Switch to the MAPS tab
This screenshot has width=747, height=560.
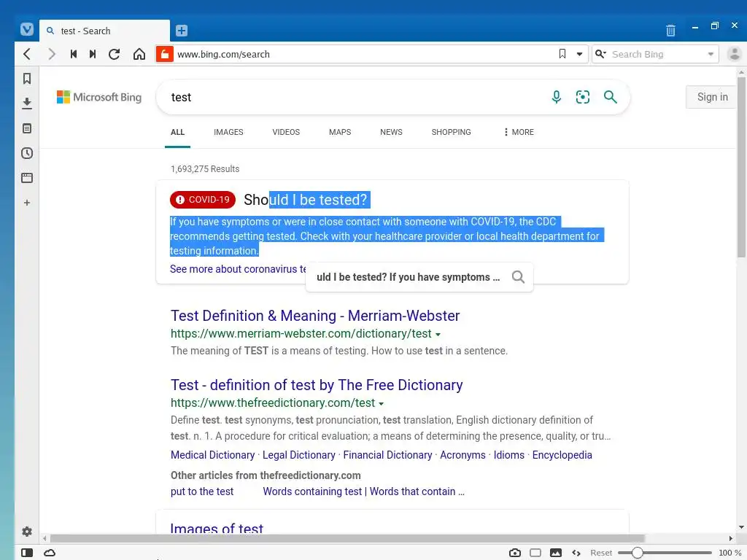[x=340, y=133]
